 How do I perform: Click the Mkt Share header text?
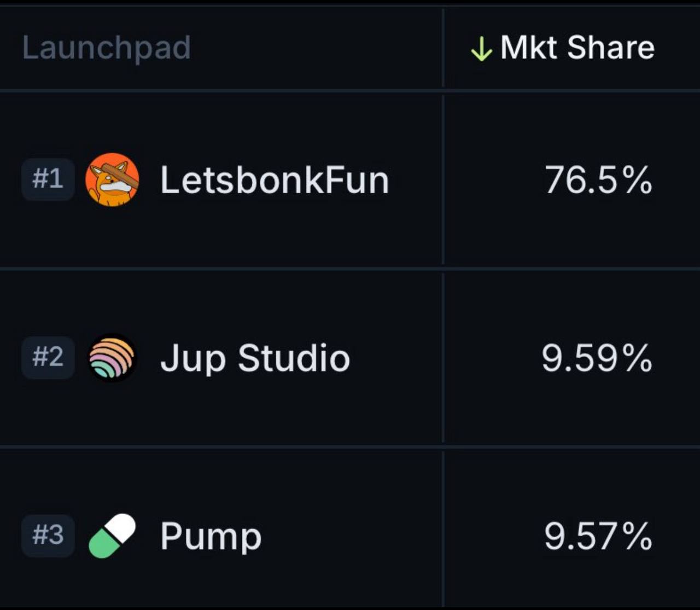click(577, 48)
